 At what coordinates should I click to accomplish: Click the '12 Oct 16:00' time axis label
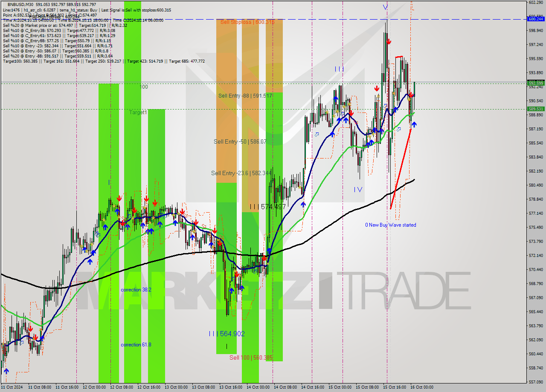(148, 387)
